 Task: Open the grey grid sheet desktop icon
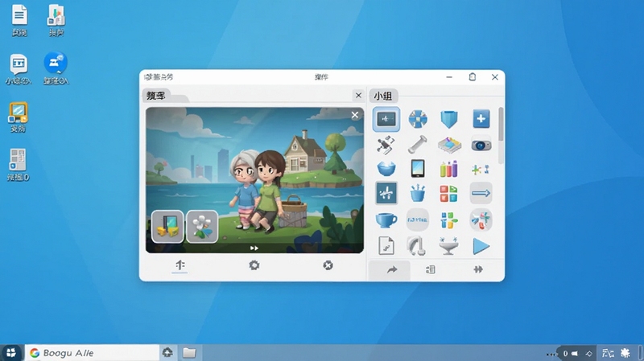tap(18, 165)
